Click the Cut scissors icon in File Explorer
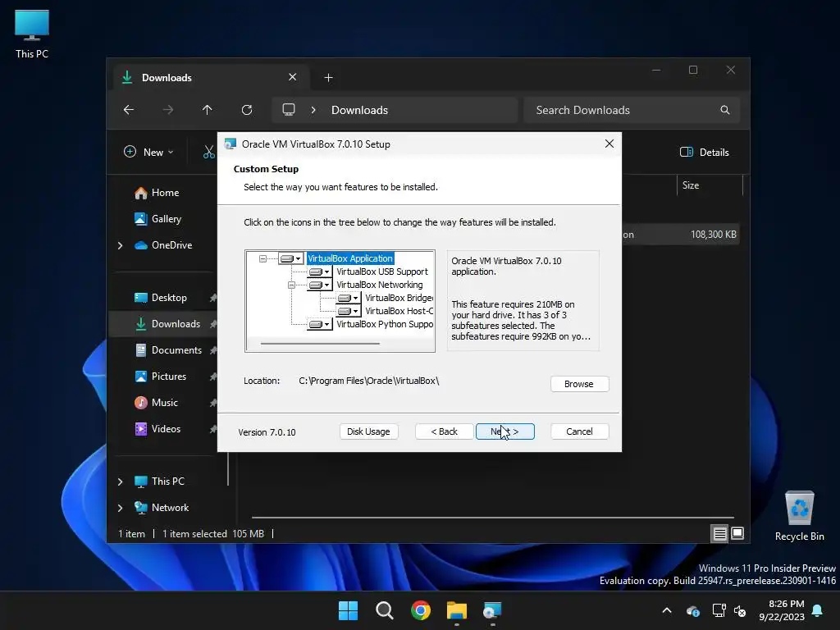The width and height of the screenshot is (840, 630). (209, 152)
